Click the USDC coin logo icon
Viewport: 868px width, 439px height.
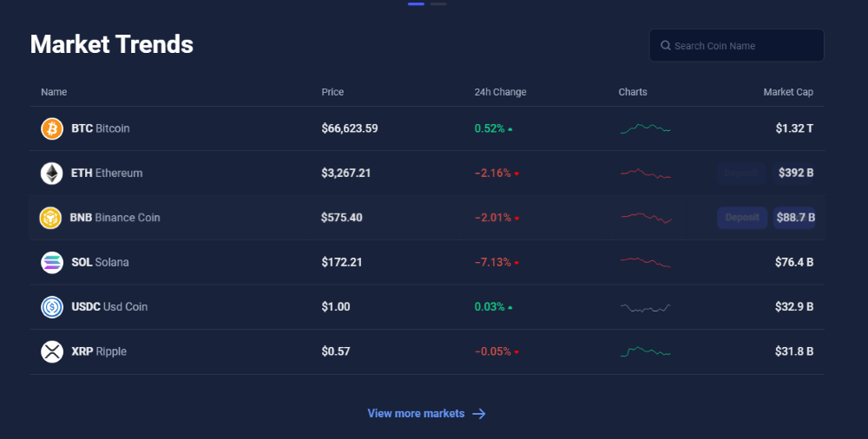tap(52, 306)
